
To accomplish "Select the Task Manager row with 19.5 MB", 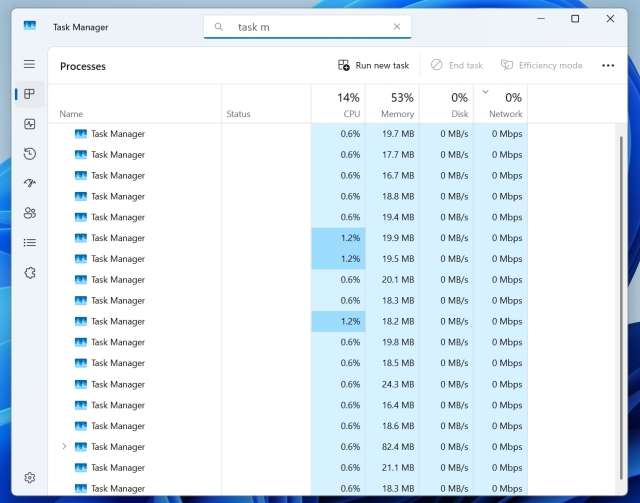I will click(288, 258).
